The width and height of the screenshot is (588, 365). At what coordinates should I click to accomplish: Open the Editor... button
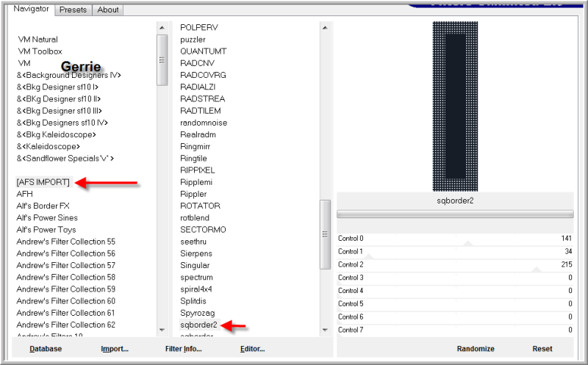click(x=252, y=349)
